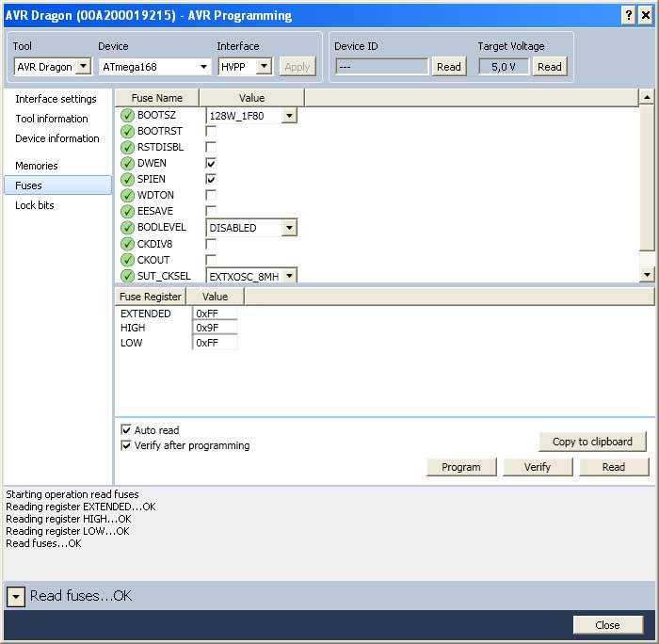Click Copy to clipboard button
Screen dimensions: 659x644
pos(592,442)
